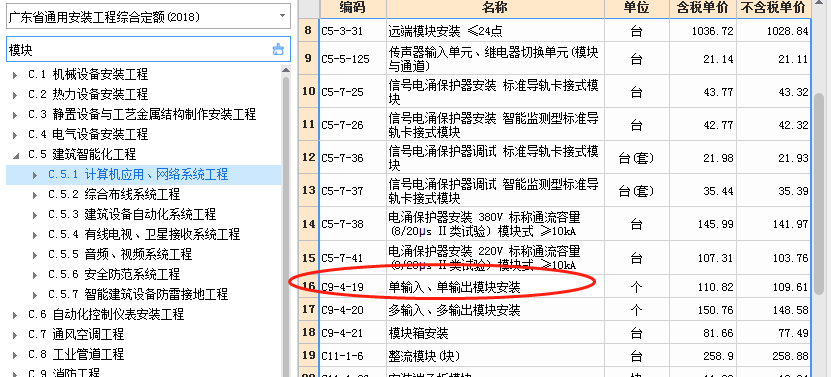Click the 名称 column header
Screen dimensions: 831x377
[x=496, y=8]
